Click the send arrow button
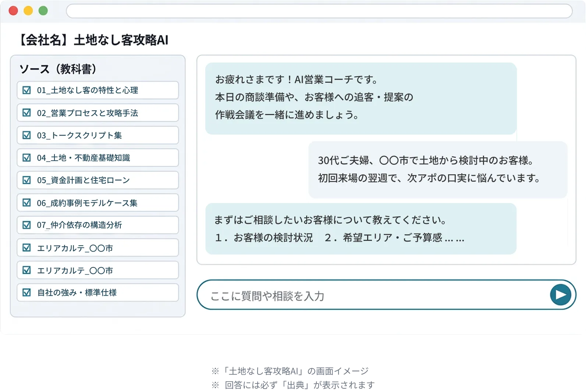 (x=561, y=295)
